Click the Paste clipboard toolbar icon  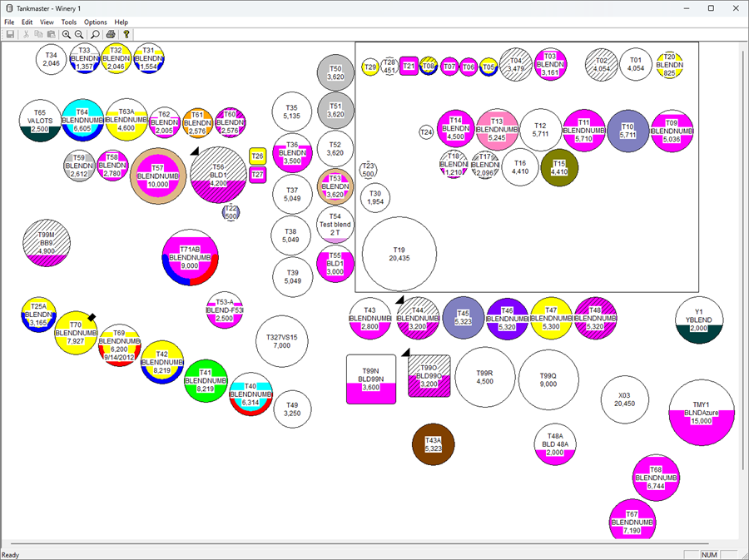(x=51, y=34)
